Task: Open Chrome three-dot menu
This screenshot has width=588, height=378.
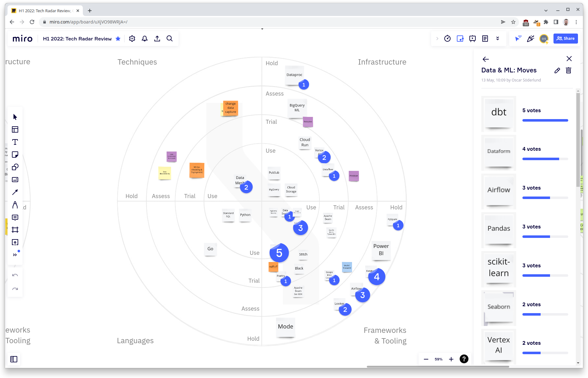Action: point(576,22)
